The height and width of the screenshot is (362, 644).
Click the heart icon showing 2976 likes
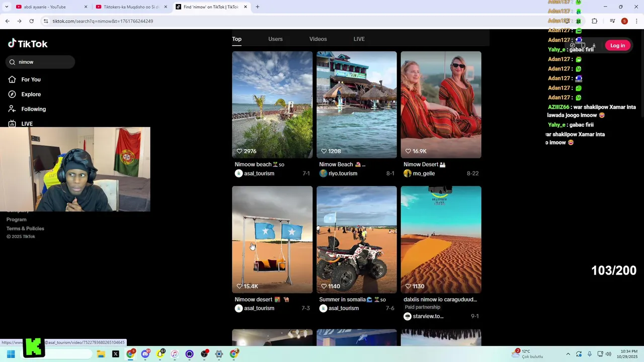tap(239, 151)
